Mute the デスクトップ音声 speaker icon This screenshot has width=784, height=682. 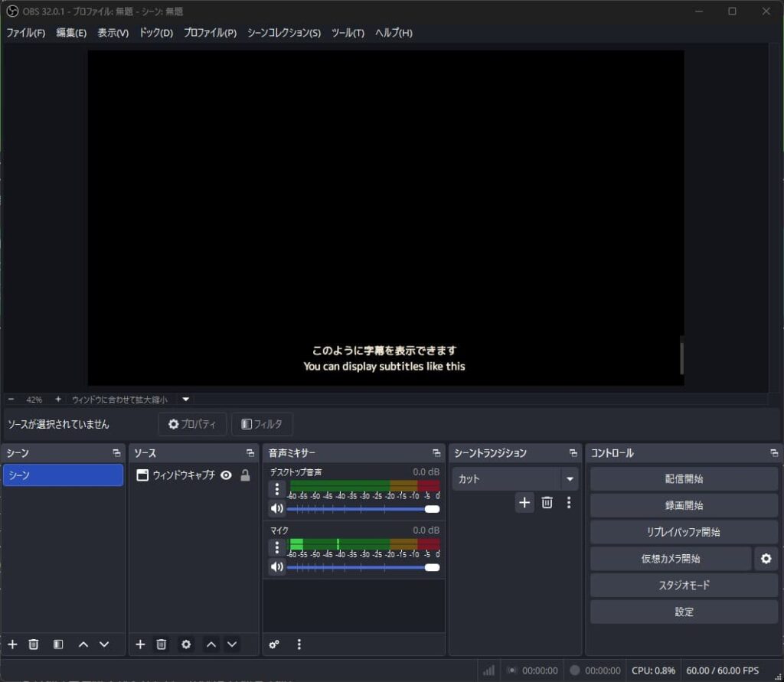276,508
